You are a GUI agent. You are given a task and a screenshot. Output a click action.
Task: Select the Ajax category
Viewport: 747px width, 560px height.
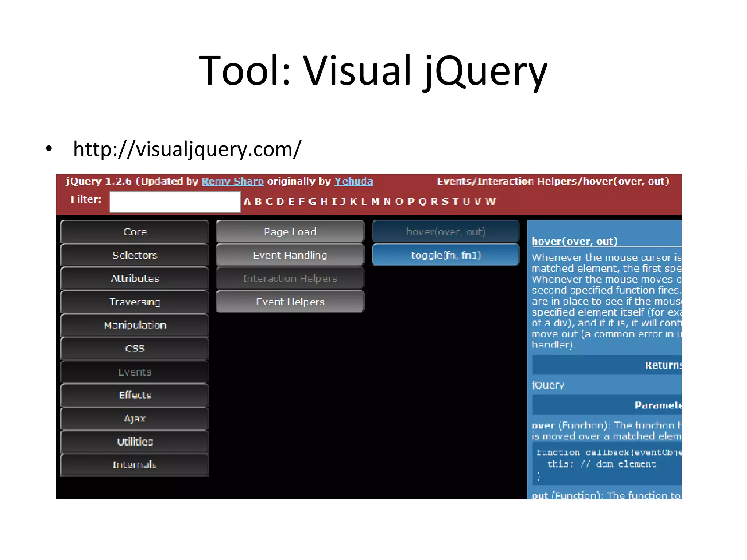coord(135,419)
